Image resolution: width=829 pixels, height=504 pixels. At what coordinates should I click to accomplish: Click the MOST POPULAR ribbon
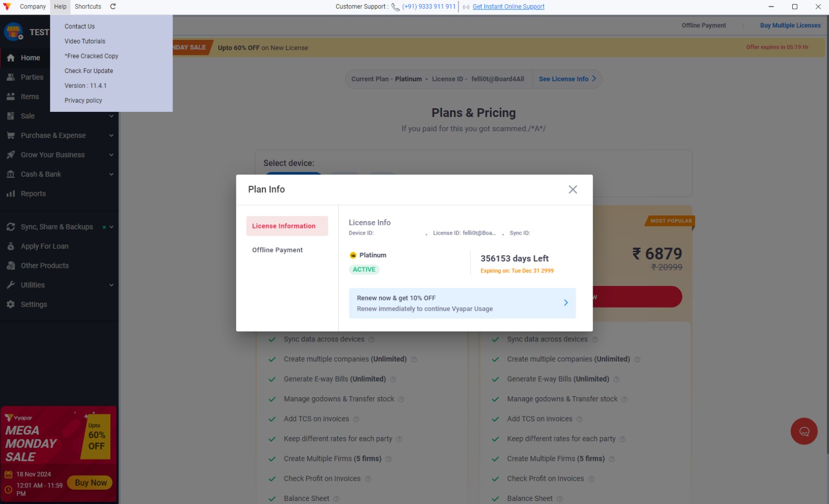pos(670,221)
